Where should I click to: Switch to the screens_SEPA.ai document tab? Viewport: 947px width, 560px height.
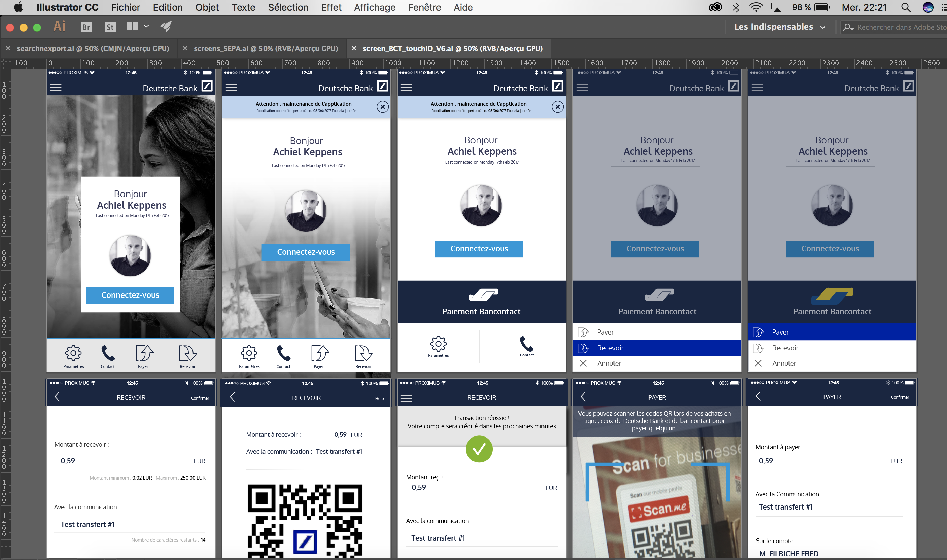tap(266, 49)
